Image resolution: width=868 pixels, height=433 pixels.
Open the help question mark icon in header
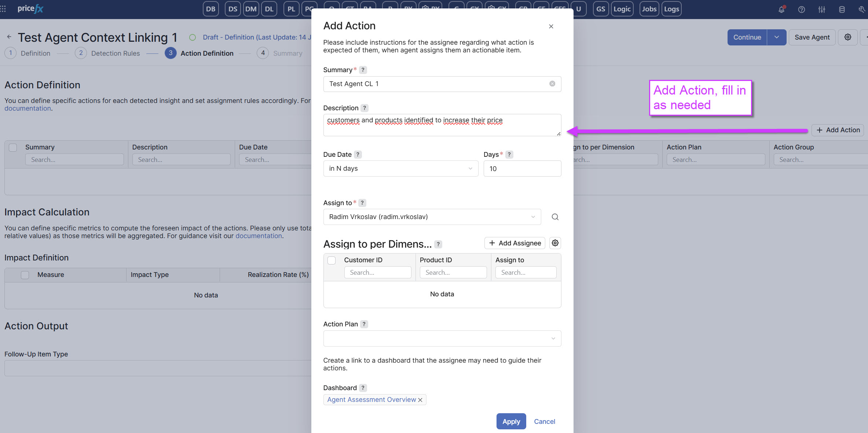(802, 10)
